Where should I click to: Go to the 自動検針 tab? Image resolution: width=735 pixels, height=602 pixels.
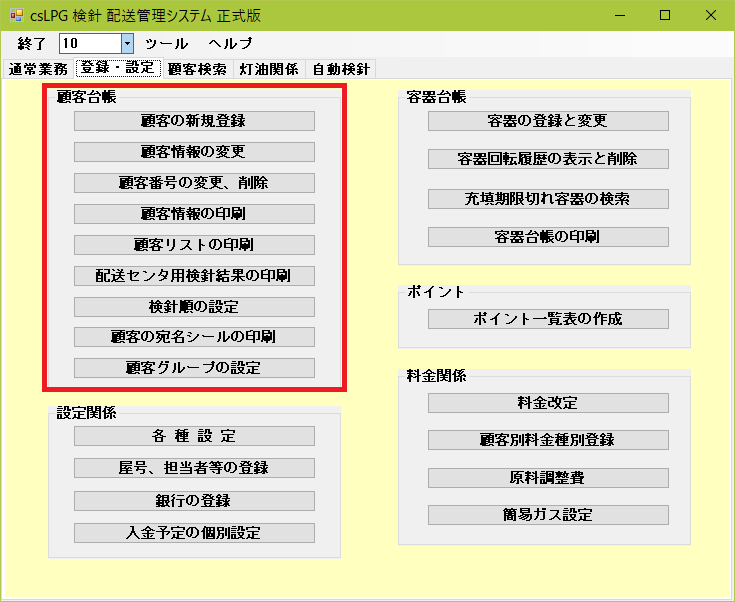tap(341, 69)
